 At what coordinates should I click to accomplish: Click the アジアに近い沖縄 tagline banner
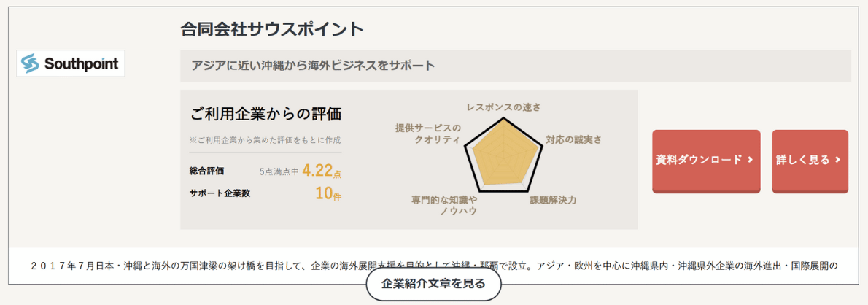pyautogui.click(x=516, y=66)
